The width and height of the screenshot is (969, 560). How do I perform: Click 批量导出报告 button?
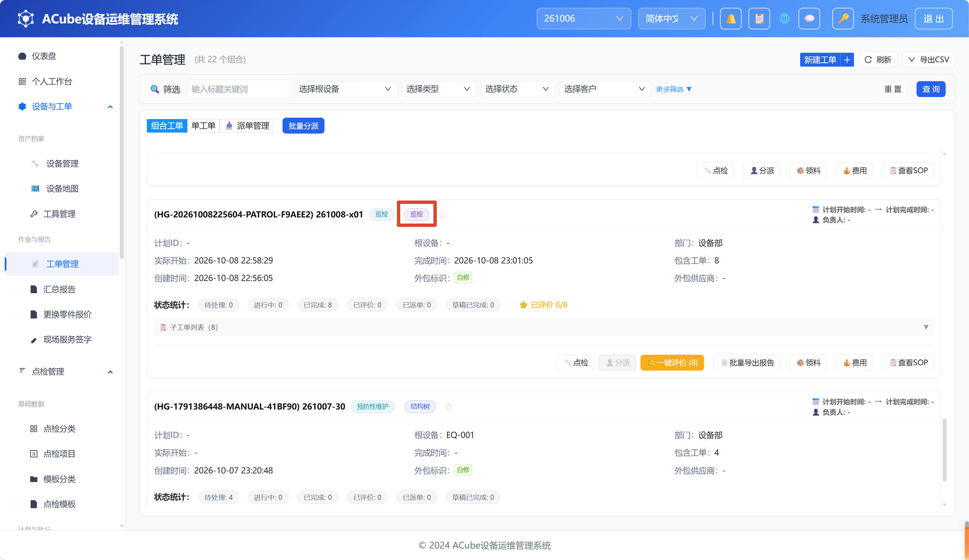[x=747, y=363]
